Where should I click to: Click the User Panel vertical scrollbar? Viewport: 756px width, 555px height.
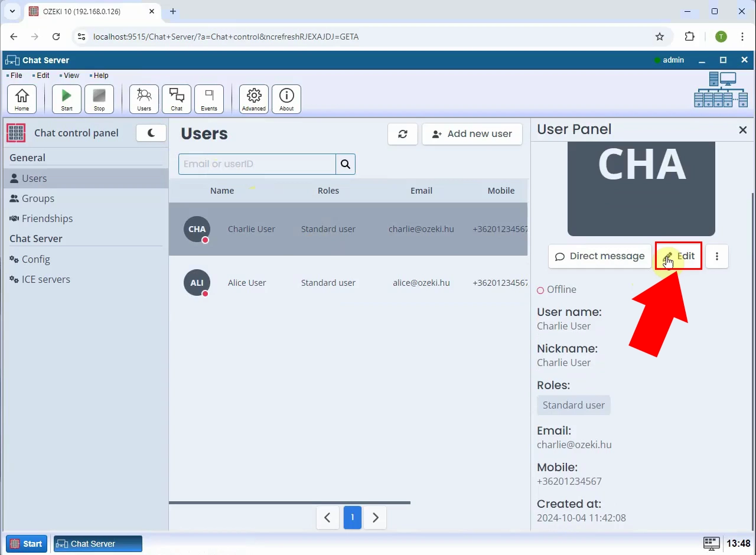click(752, 360)
